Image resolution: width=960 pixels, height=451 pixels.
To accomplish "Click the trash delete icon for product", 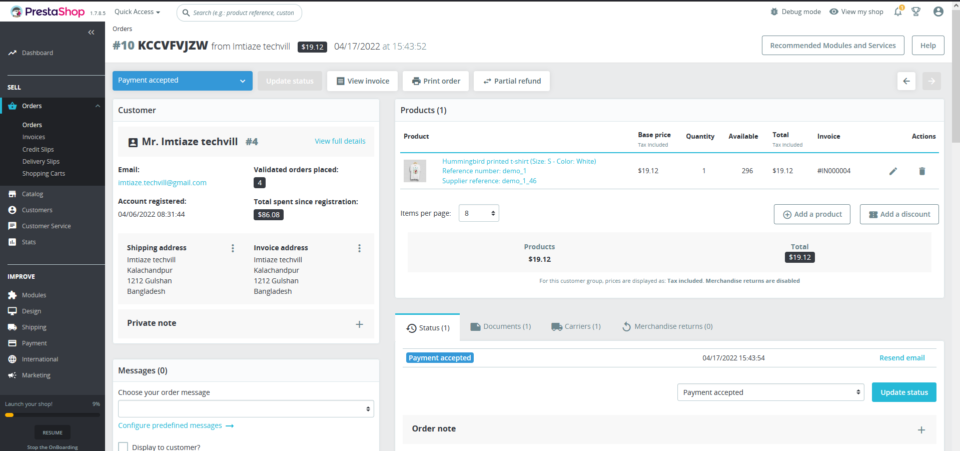I will click(922, 171).
